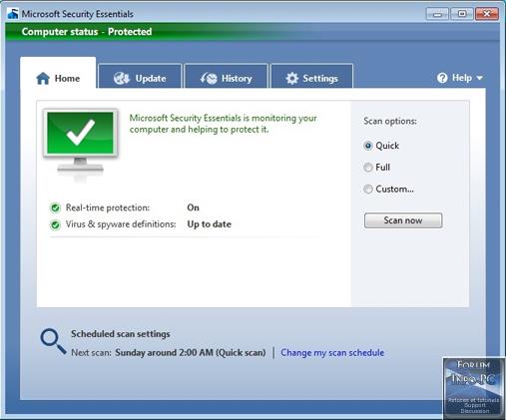Viewport: 506px width, 420px height.
Task: Click the 'Real-time protection:' label
Action: pyautogui.click(x=108, y=208)
